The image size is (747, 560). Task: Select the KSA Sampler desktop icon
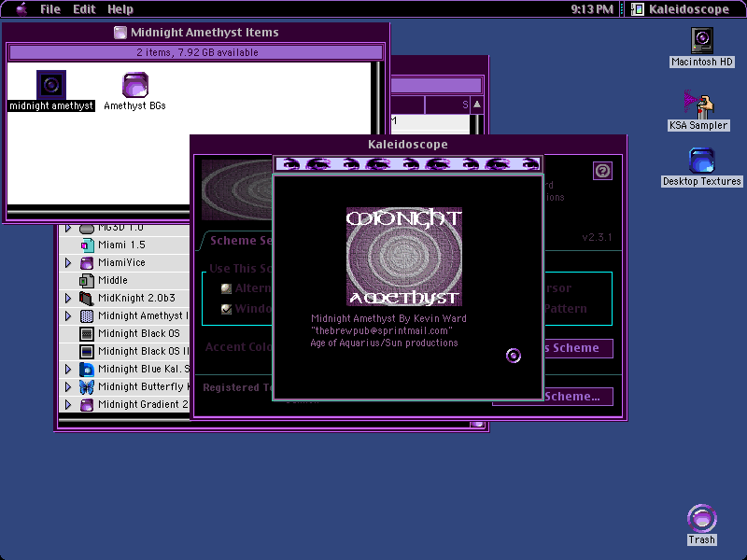[698, 104]
